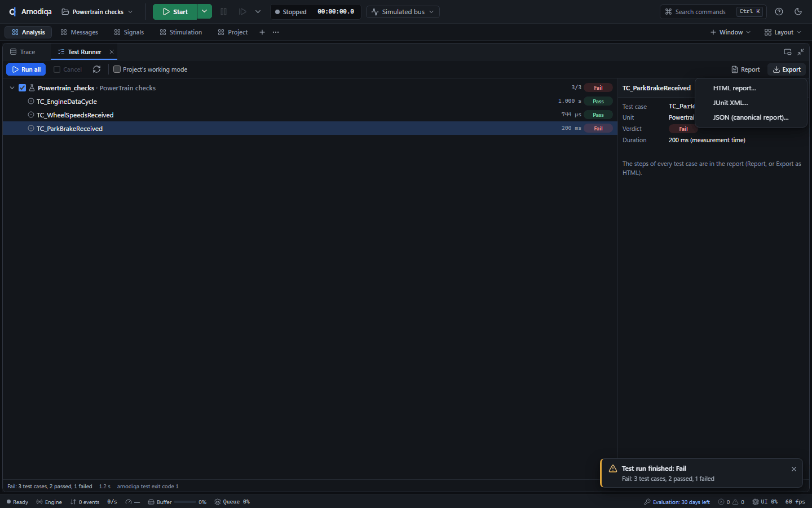Click the errors and warnings counter
812x508 pixels.
(x=731, y=502)
